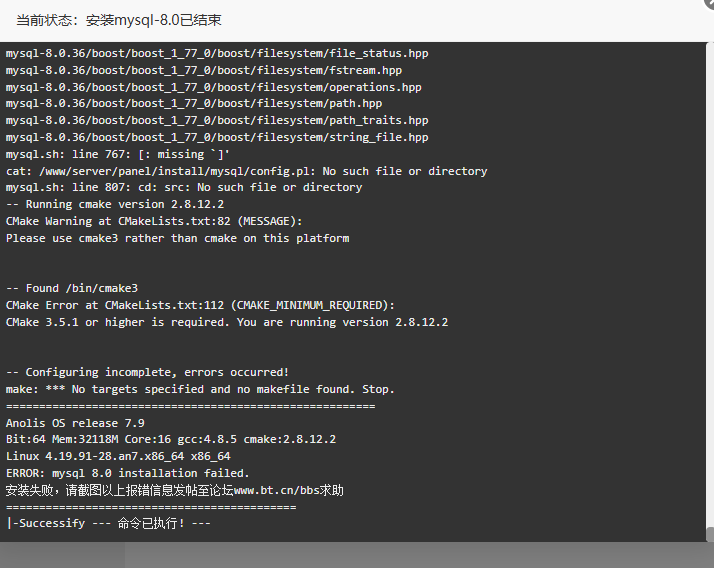Select the 'CMake 3.5.1 or higher is required' line
Screen dimensions: 714x568
[x=227, y=322]
